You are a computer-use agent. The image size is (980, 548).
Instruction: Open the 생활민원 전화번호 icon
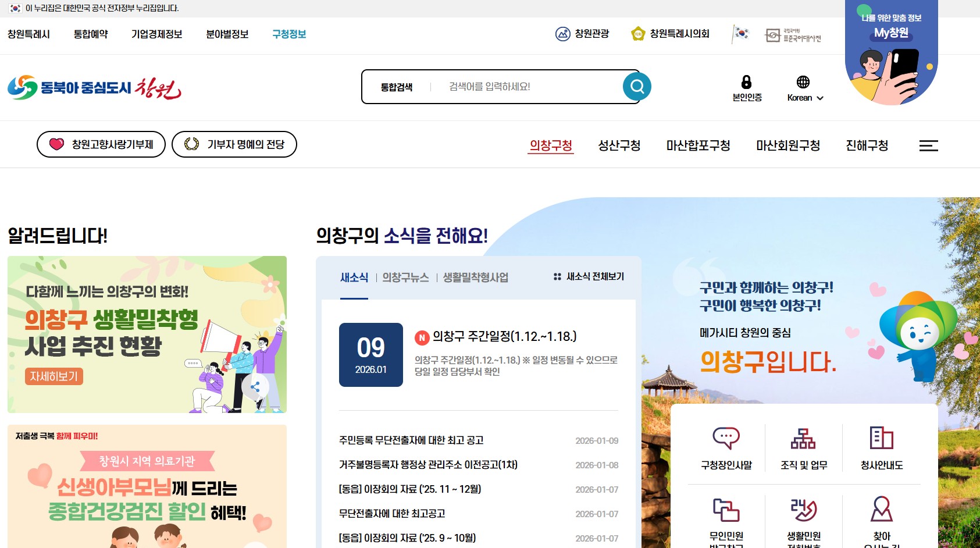(804, 511)
